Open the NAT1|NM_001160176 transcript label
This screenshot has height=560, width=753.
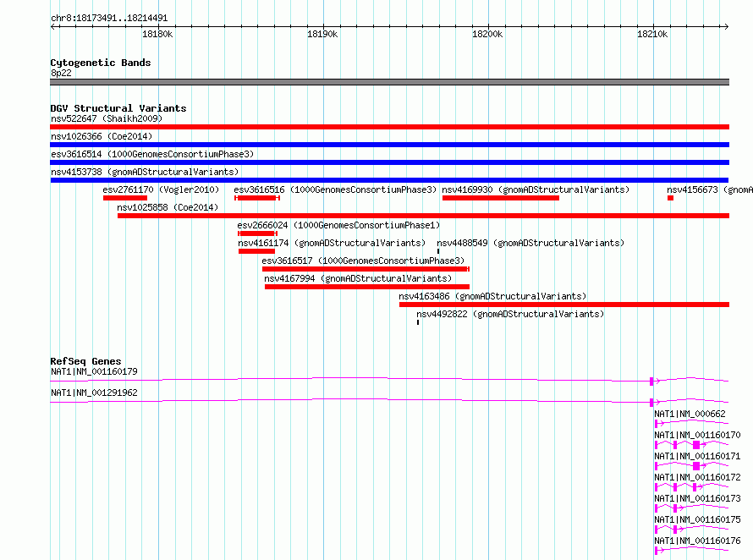point(697,541)
